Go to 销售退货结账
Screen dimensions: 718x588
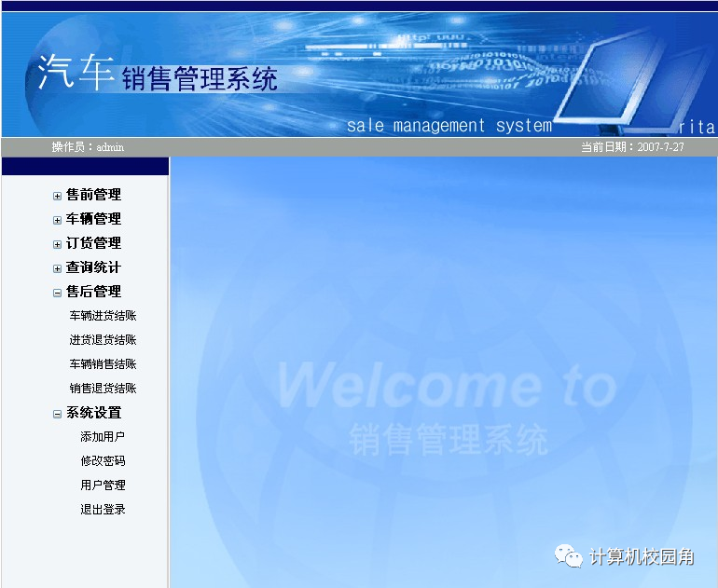click(103, 389)
